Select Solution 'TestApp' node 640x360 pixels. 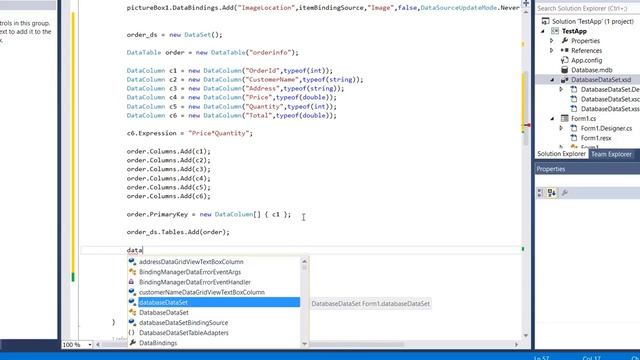593,21
